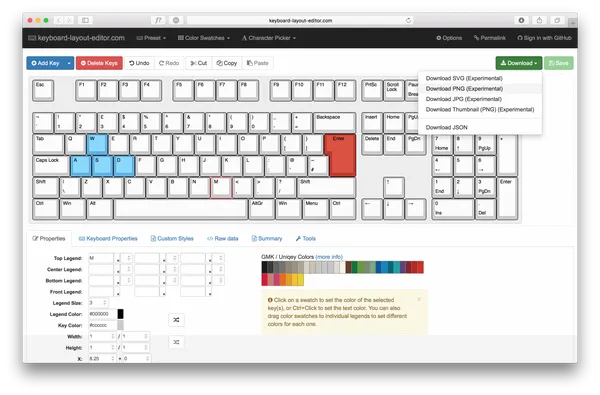Select the outlined M key

coord(221,188)
